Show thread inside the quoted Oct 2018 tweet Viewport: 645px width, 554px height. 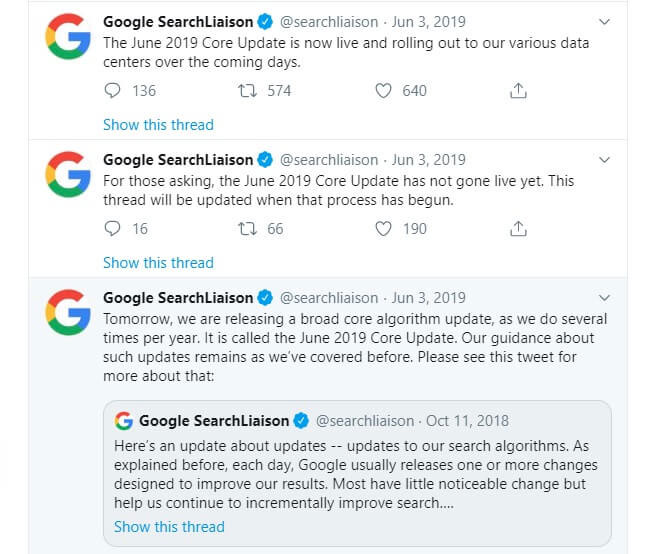pos(169,527)
